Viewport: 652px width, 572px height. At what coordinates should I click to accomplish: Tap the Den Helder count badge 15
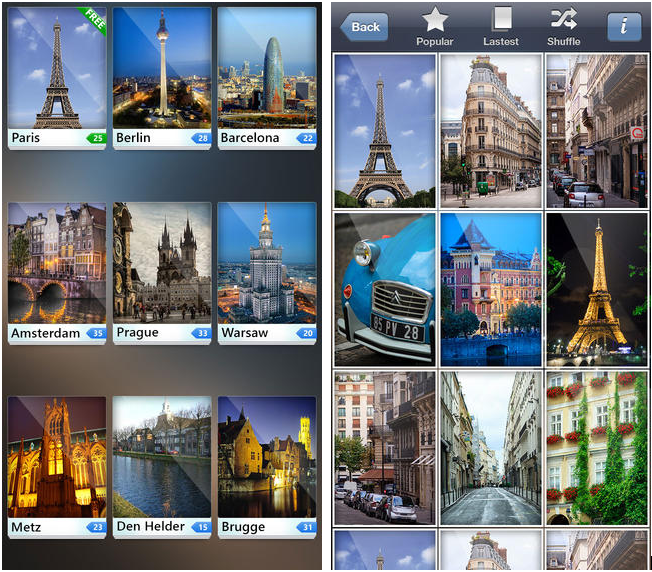pos(201,527)
